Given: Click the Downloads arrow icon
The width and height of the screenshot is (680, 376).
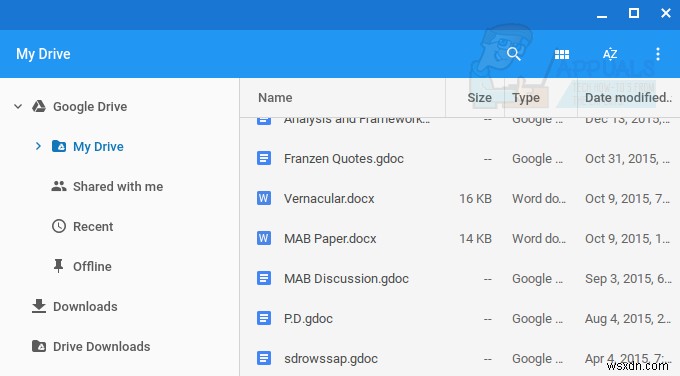Looking at the screenshot, I should tap(39, 306).
